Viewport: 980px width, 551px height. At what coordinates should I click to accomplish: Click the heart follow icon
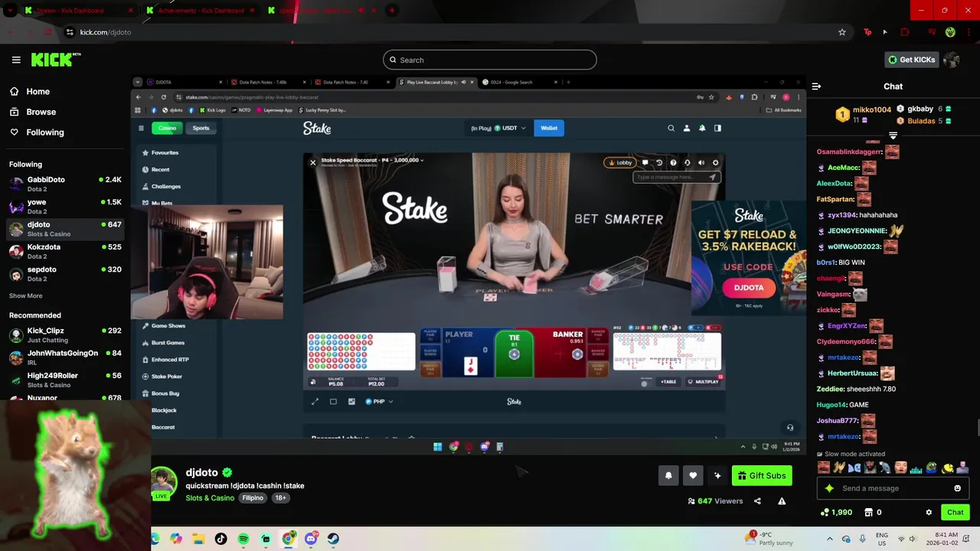[x=693, y=475]
